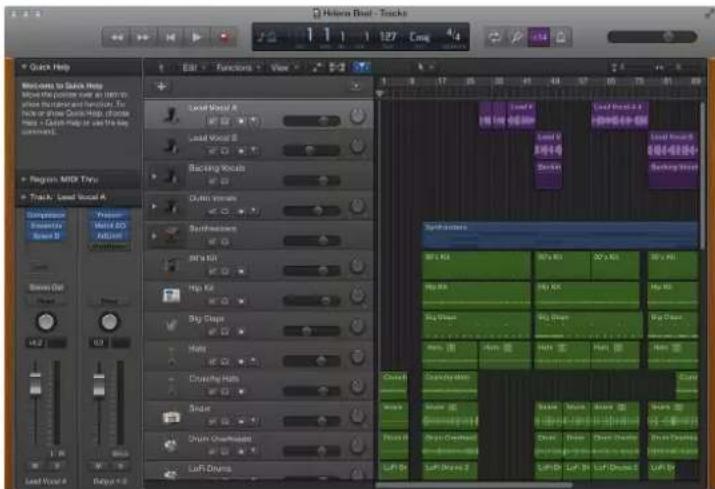Click the Big Claps track icon

171,326
